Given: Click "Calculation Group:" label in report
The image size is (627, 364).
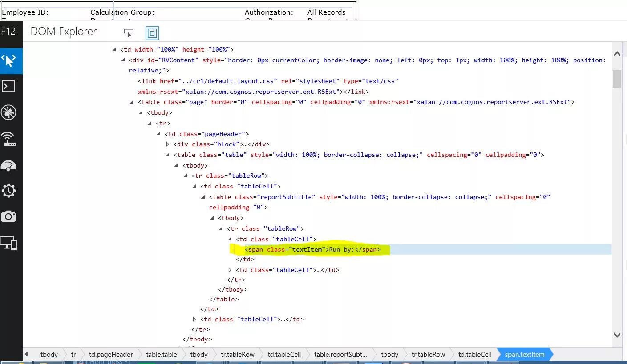Looking at the screenshot, I should [x=122, y=12].
